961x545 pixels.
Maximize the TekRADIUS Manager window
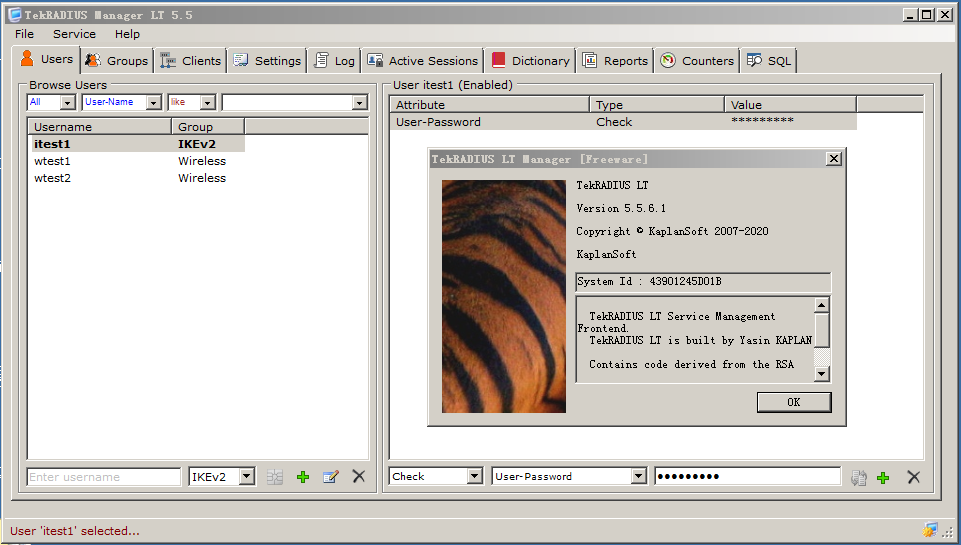927,15
